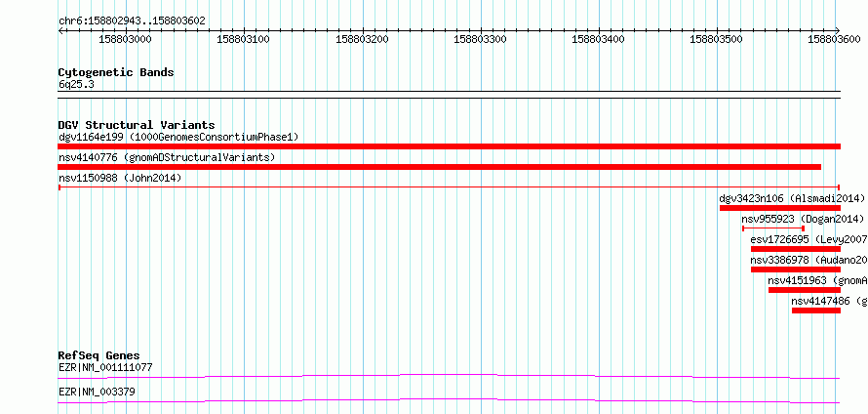Click the 158803400 ruler tick label

point(598,39)
